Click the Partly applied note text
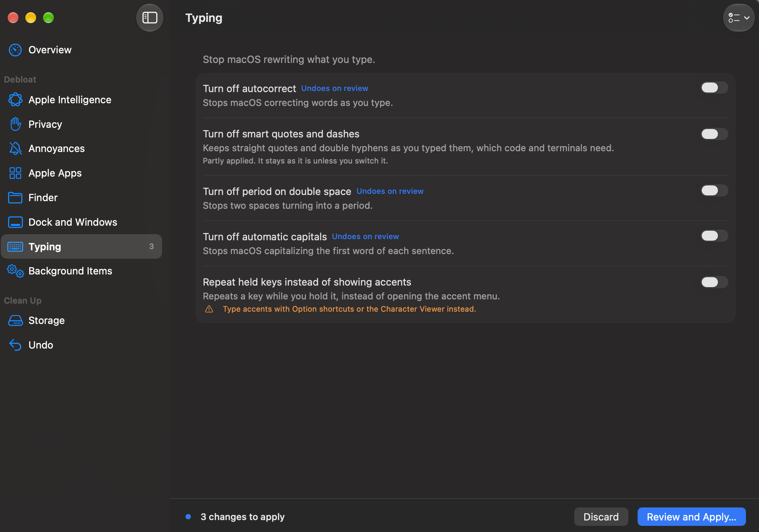759x532 pixels. point(295,161)
